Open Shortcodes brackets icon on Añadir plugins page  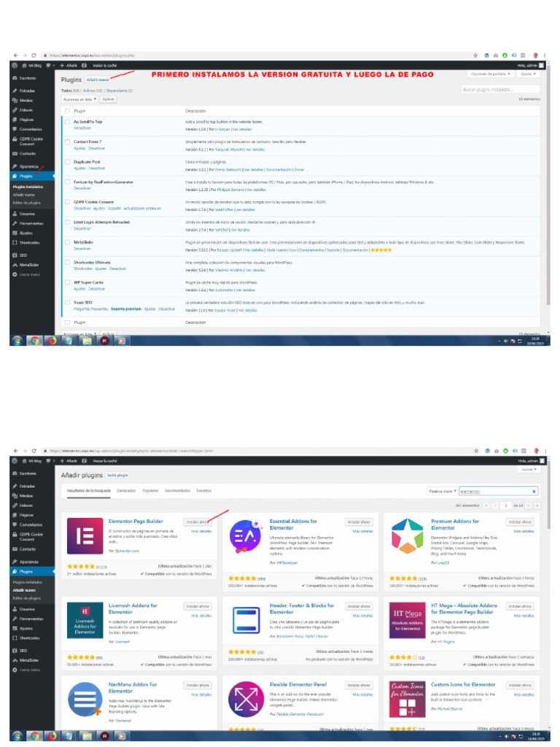pyautogui.click(x=15, y=638)
